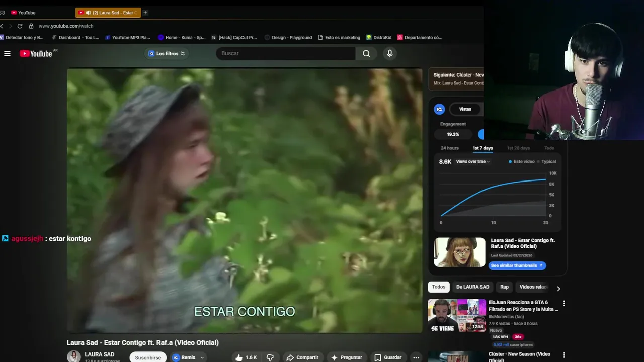The image size is (644, 362).
Task: Select the 1st 7 days stats tab
Action: tap(482, 148)
